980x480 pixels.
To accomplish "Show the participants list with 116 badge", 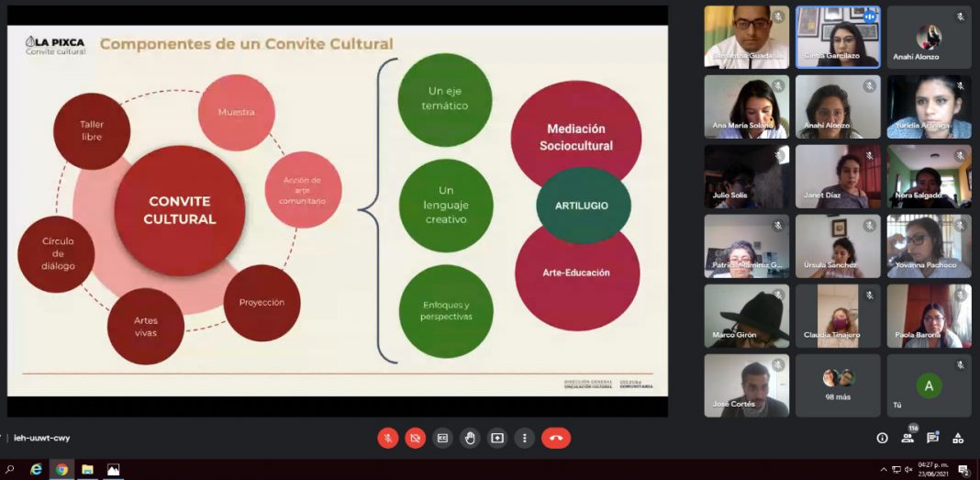I will pyautogui.click(x=908, y=437).
